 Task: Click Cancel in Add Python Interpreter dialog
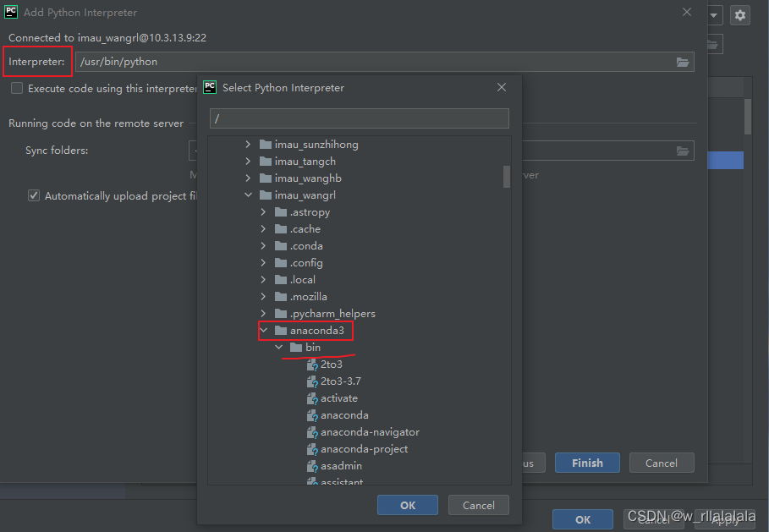pyautogui.click(x=661, y=463)
